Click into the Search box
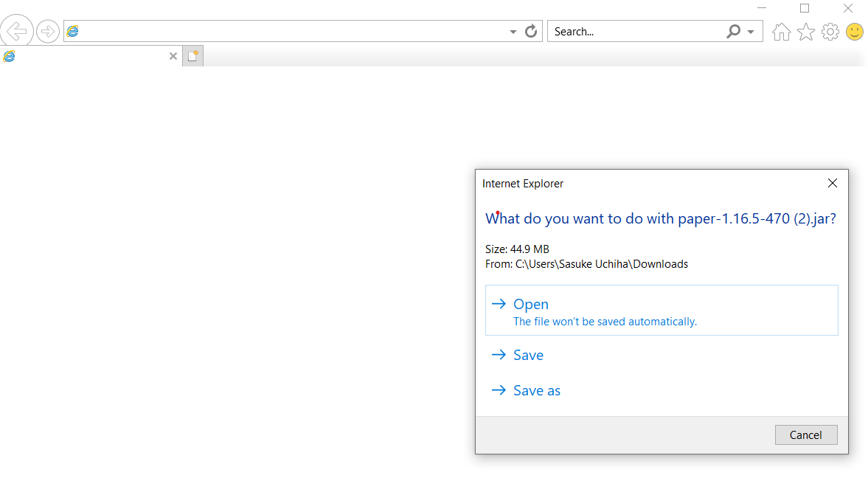Screen dimensions: 868x481 (x=634, y=31)
